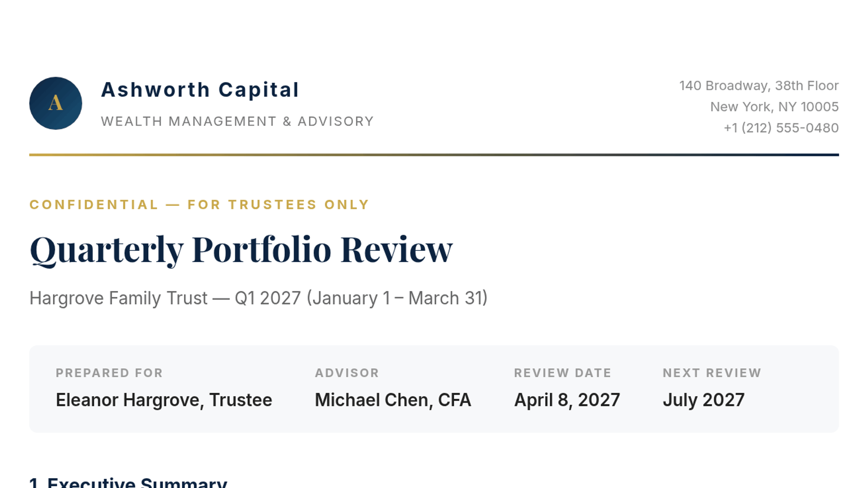Screen dimensions: 868x488
Task: Select the Ashworth Capital company name
Action: pos(200,90)
